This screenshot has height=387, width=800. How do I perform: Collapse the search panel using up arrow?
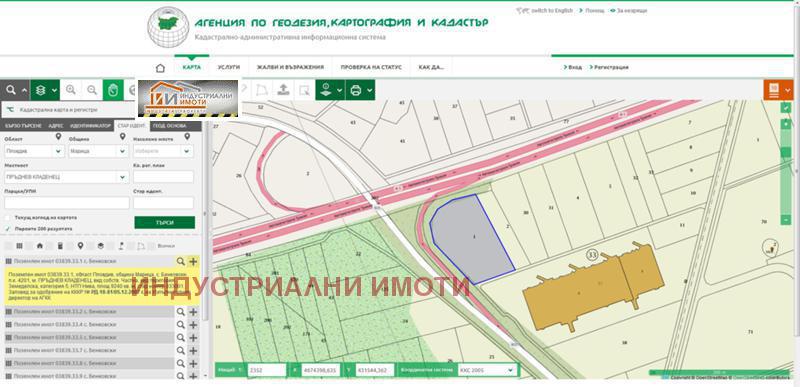coord(24,90)
